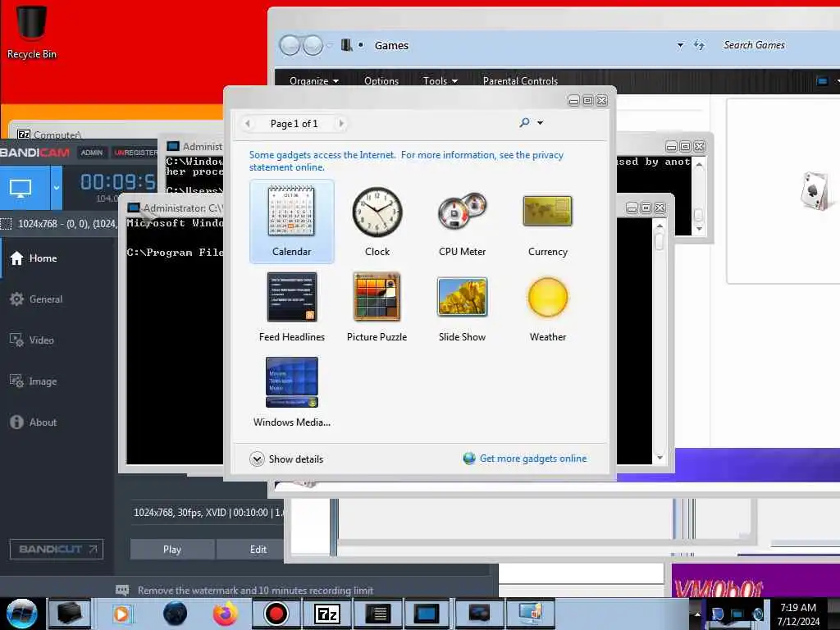Screen dimensions: 840x630
Task: Click Parental Controls in Games toolbar
Action: coord(520,81)
